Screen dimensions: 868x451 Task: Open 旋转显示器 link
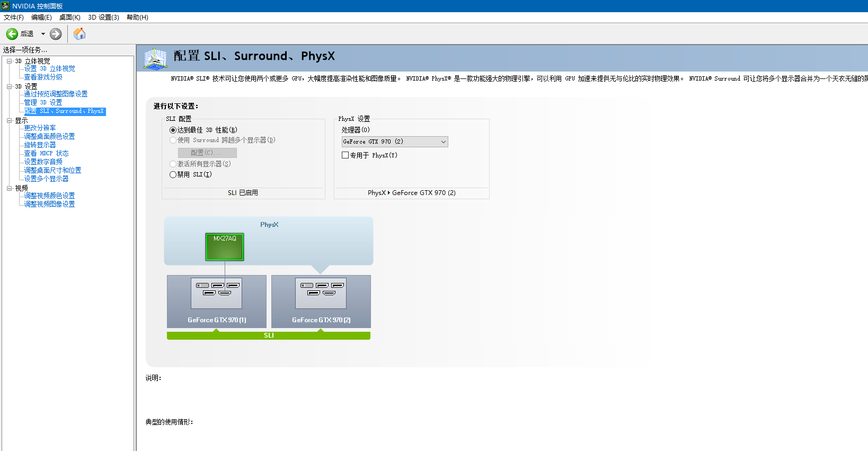[x=40, y=145]
